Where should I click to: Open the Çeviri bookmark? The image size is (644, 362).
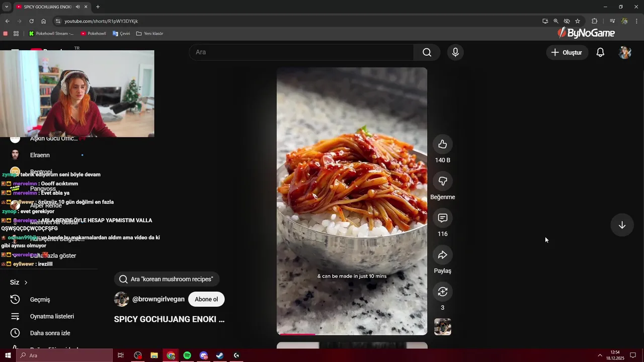pyautogui.click(x=121, y=34)
